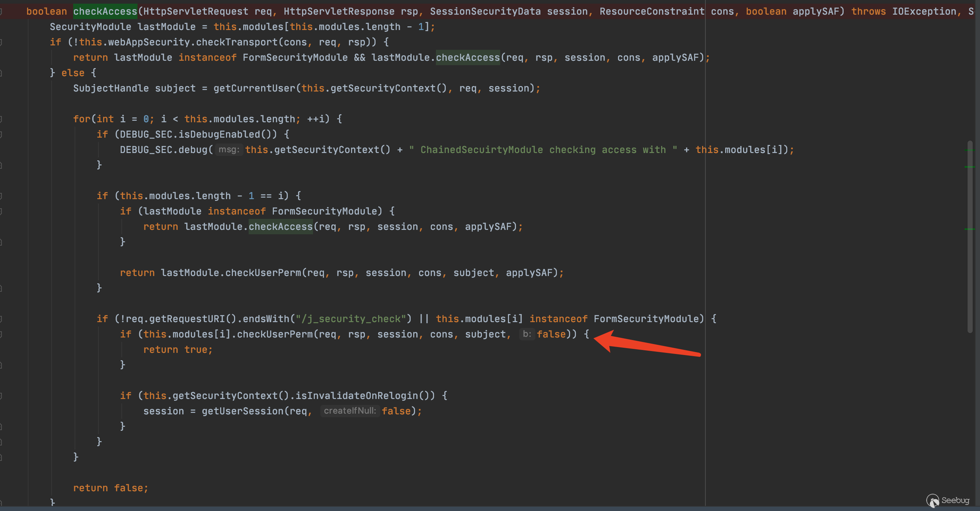Click the highlighted checkAccess method declaration name
Image resolution: width=980 pixels, height=511 pixels.
pos(105,11)
